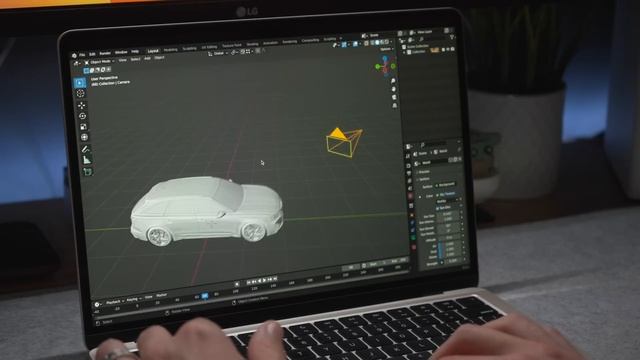The width and height of the screenshot is (640, 360).
Task: Expand the Surface panel
Action: point(424,179)
